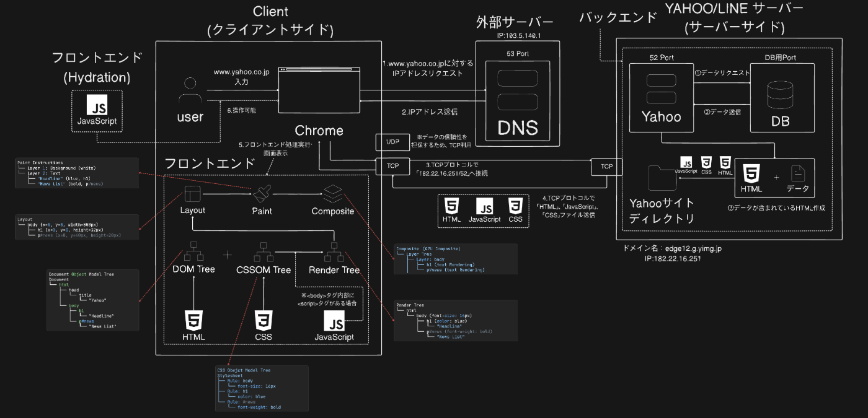This screenshot has height=418, width=868.
Task: Click the small HTML icon beside the folder
Action: (725, 162)
